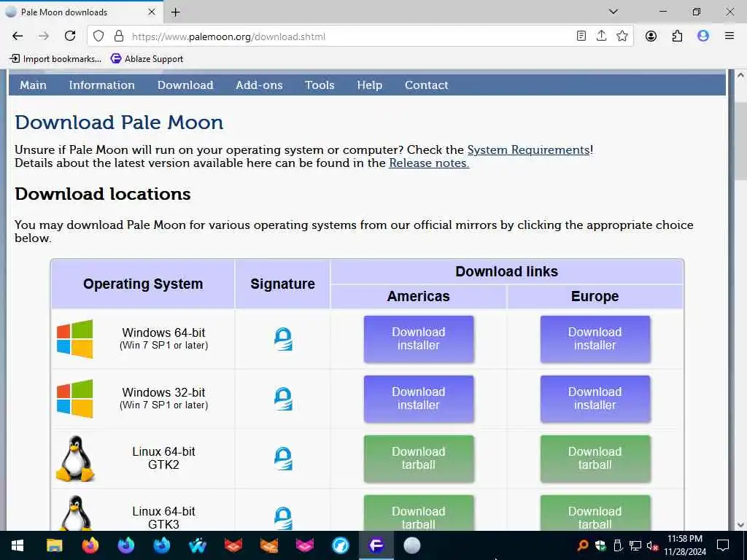
Task: Open the Information menu item
Action: [x=101, y=85]
